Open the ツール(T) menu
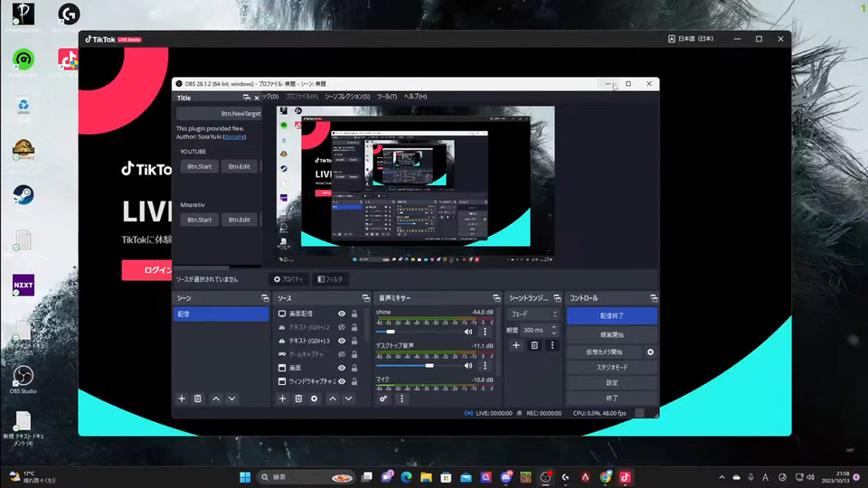868x488 pixels. tap(387, 97)
